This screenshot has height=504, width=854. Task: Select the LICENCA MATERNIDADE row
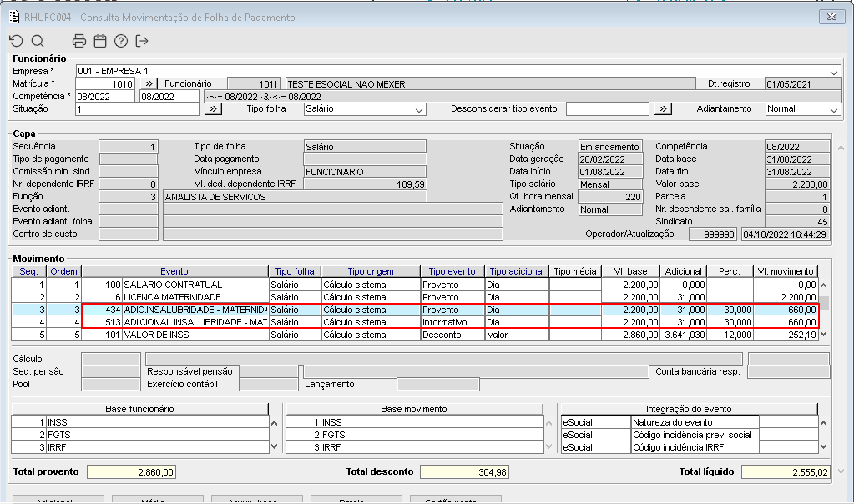(172, 297)
